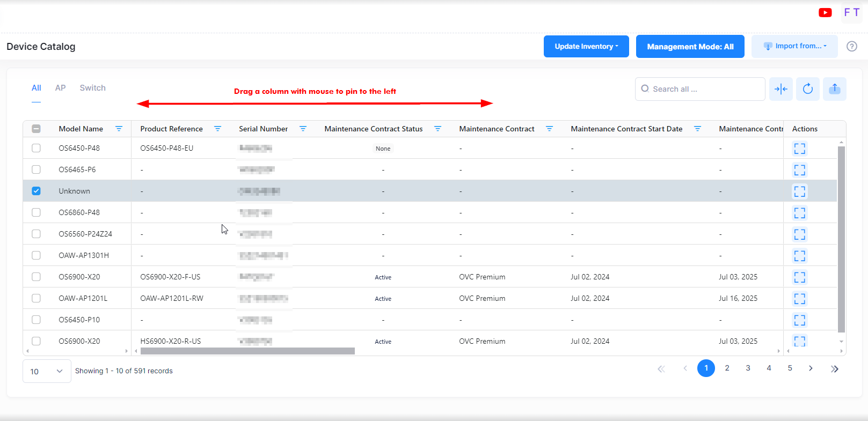Uncheck the Unknown device row checkbox
The width and height of the screenshot is (868, 421).
36,191
